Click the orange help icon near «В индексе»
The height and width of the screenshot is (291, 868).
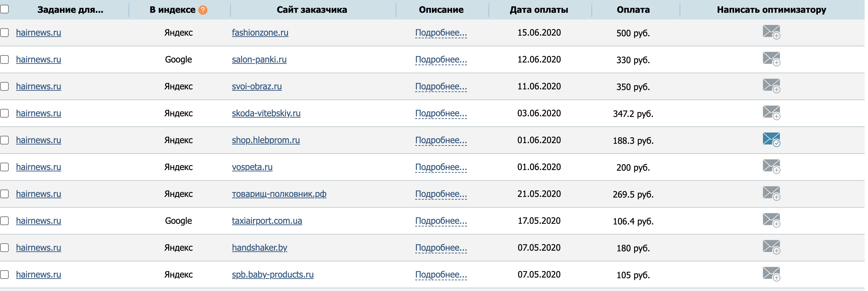(x=203, y=10)
